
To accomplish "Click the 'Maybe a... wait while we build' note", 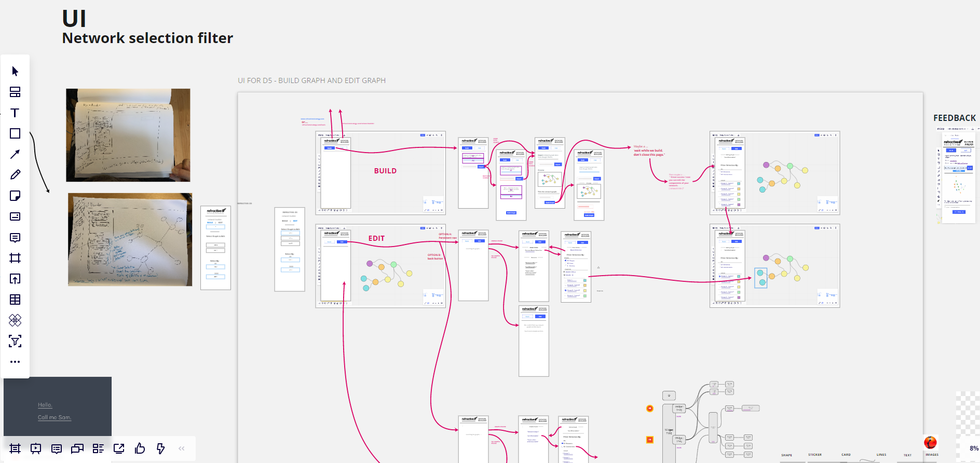I will click(x=649, y=151).
